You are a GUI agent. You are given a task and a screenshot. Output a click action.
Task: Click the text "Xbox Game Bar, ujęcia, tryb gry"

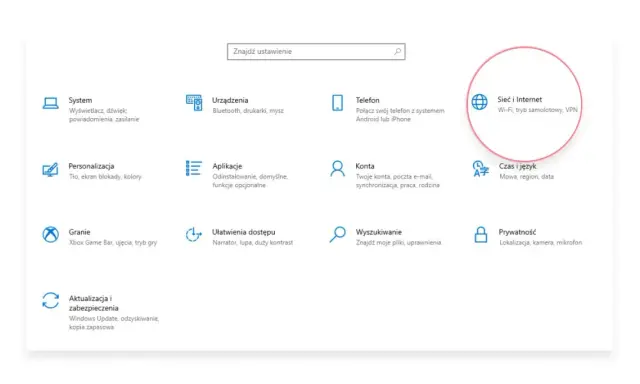(x=113, y=242)
